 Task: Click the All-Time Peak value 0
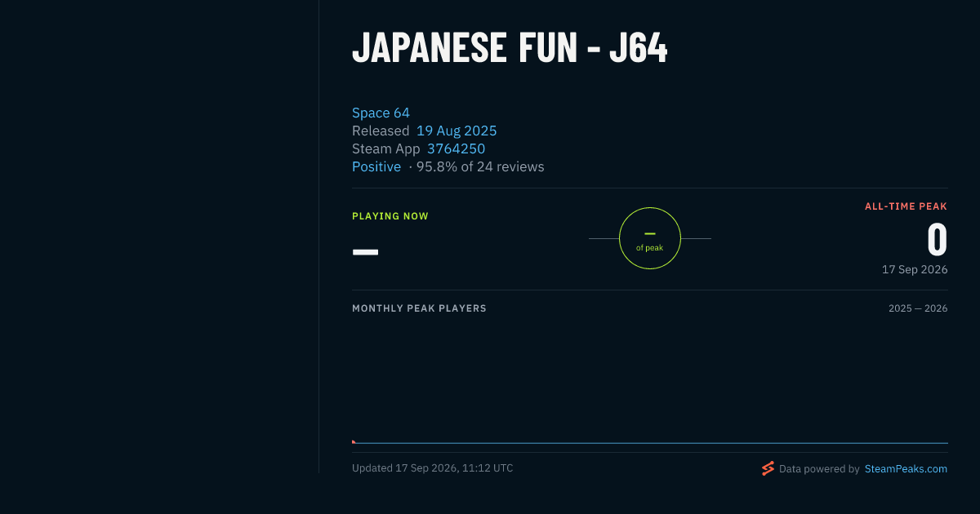938,240
